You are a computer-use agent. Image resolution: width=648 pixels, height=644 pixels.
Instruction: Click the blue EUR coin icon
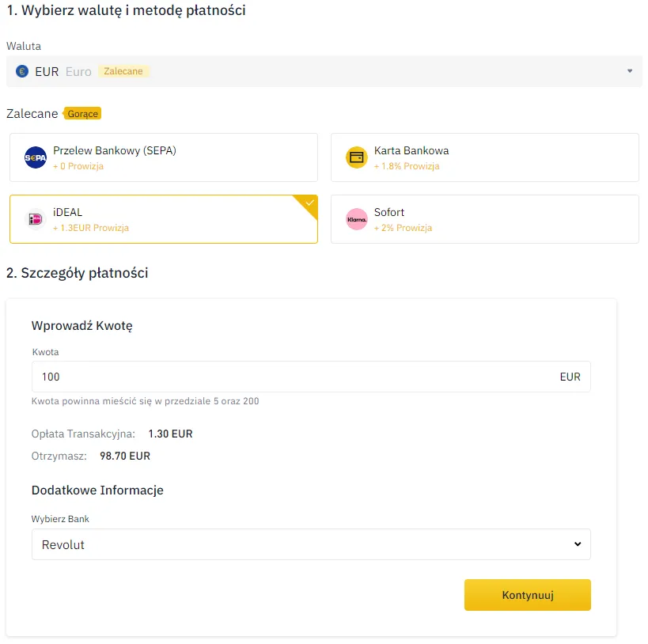pyautogui.click(x=21, y=71)
